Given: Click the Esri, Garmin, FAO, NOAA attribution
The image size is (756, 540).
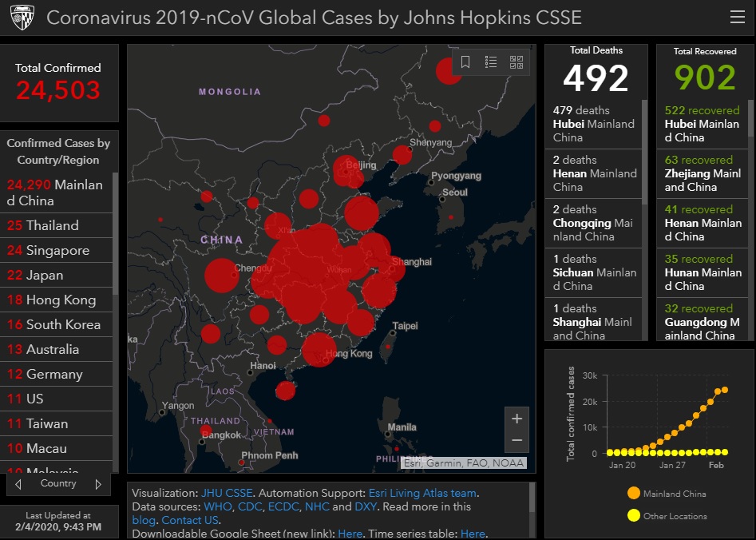Looking at the screenshot, I should (x=464, y=463).
